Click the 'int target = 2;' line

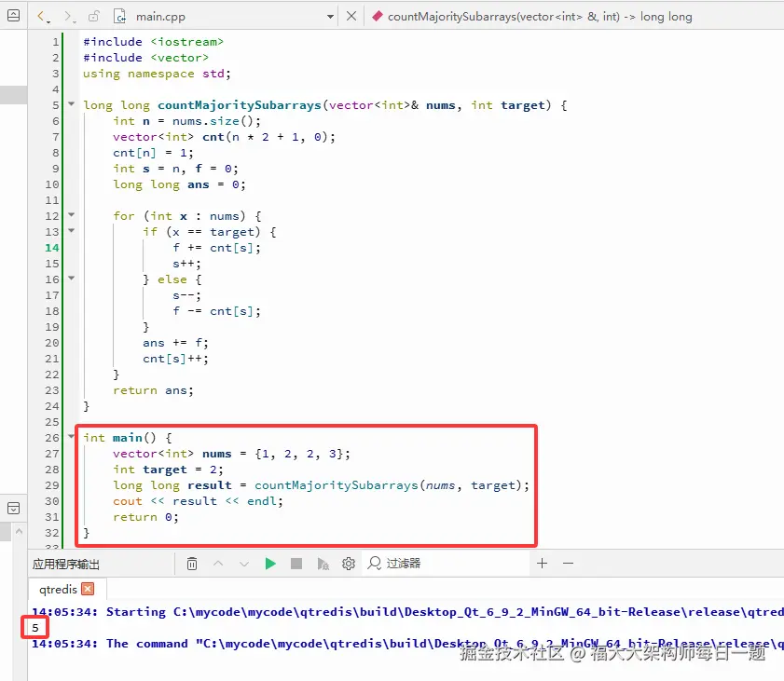(x=168, y=470)
